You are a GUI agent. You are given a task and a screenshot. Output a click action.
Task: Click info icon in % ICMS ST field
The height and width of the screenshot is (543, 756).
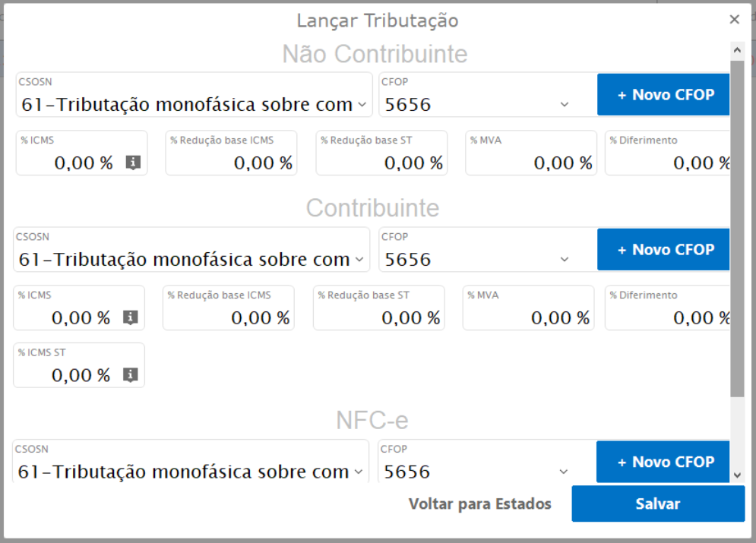131,374
